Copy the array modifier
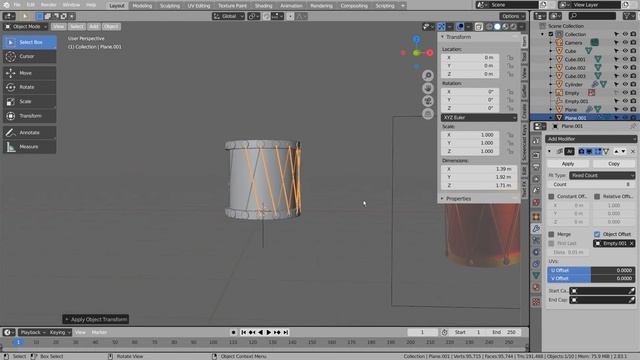The image size is (640, 360). tap(614, 164)
